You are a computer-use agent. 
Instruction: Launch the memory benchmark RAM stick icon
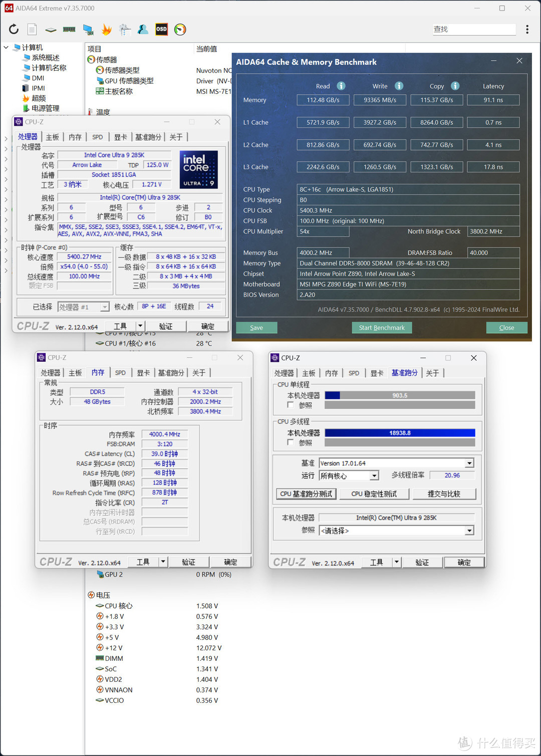click(69, 29)
